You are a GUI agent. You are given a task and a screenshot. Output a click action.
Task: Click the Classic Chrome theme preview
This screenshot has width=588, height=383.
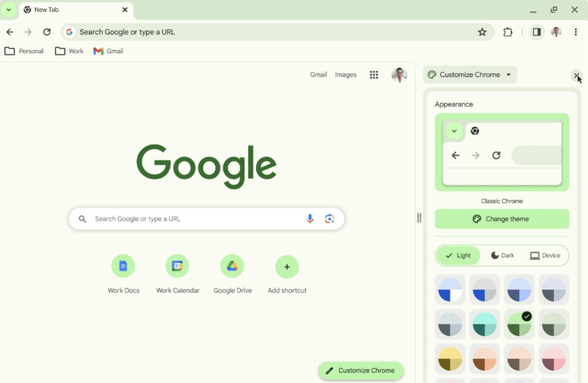click(502, 152)
